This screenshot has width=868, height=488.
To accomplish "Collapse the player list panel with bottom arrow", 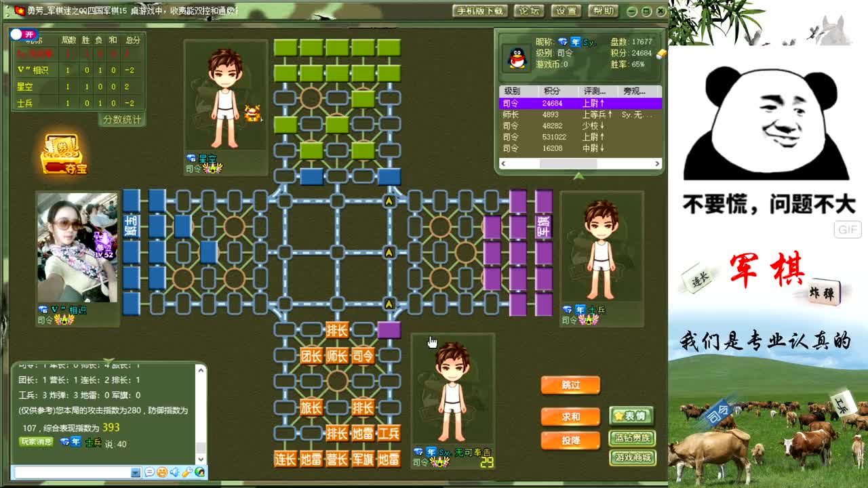I will pyautogui.click(x=578, y=176).
